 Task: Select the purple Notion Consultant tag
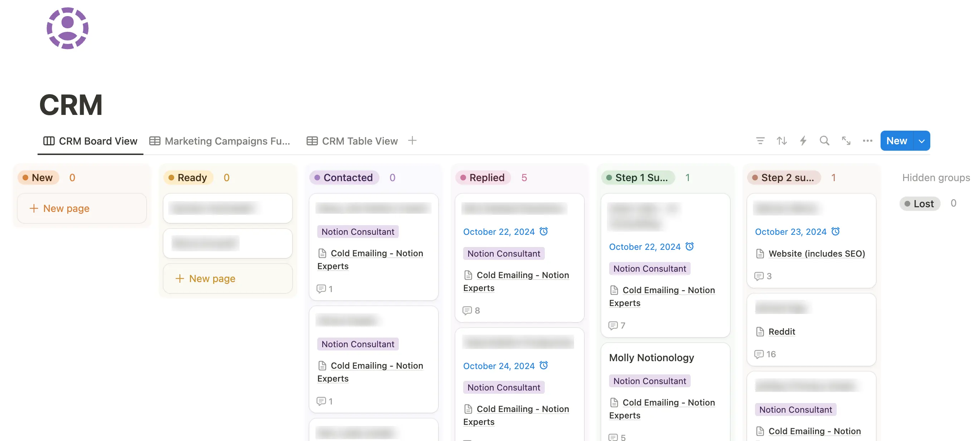click(x=357, y=232)
